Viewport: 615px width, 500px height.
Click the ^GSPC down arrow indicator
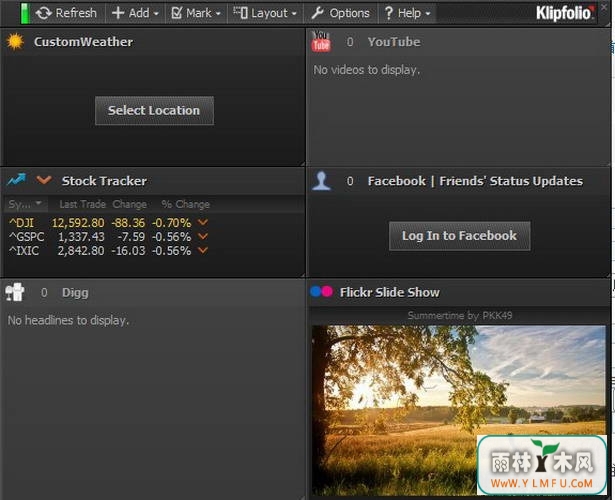pos(203,236)
